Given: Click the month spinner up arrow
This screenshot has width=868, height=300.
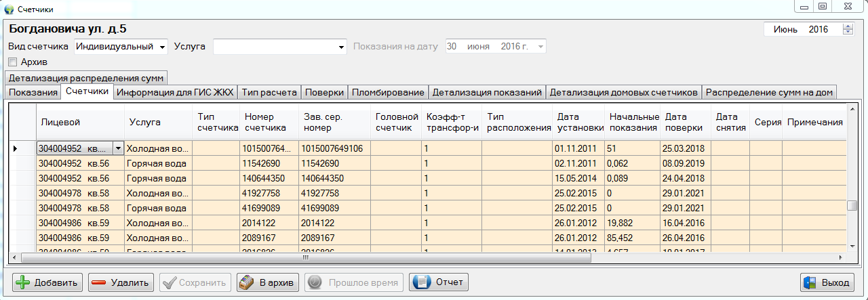Looking at the screenshot, I should (x=848, y=26).
